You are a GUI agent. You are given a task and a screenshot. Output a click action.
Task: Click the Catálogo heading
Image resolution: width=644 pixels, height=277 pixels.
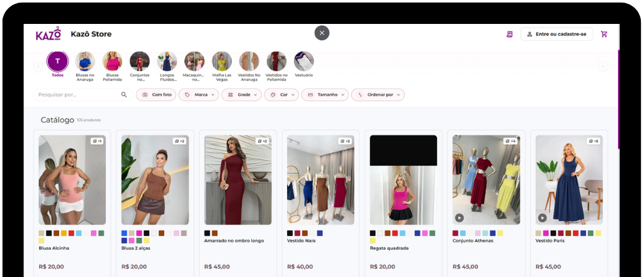pyautogui.click(x=57, y=120)
